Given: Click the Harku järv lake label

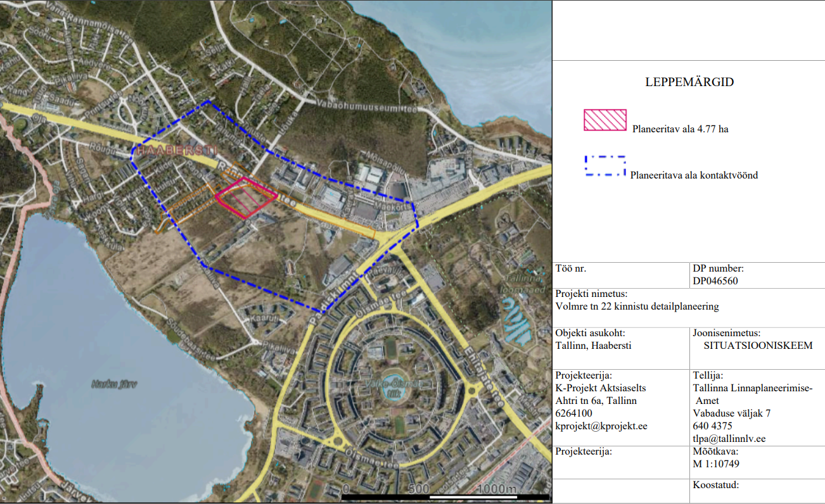Looking at the screenshot, I should coord(114,384).
